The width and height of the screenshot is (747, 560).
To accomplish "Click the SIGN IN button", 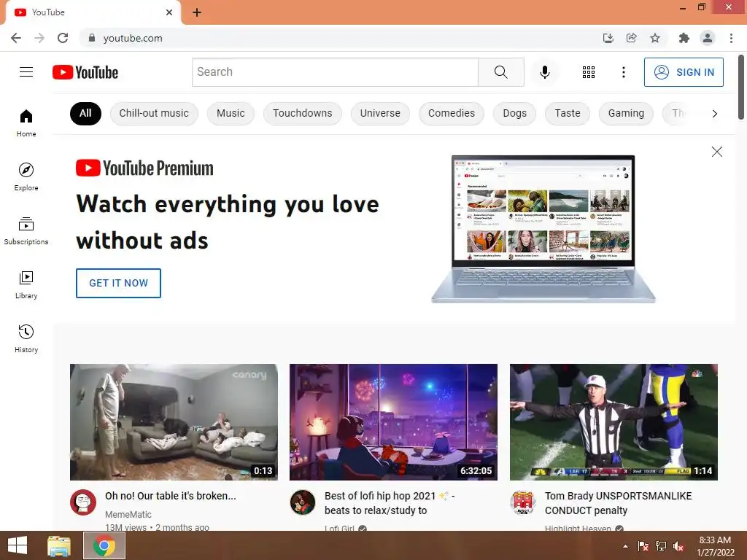I will (x=684, y=72).
